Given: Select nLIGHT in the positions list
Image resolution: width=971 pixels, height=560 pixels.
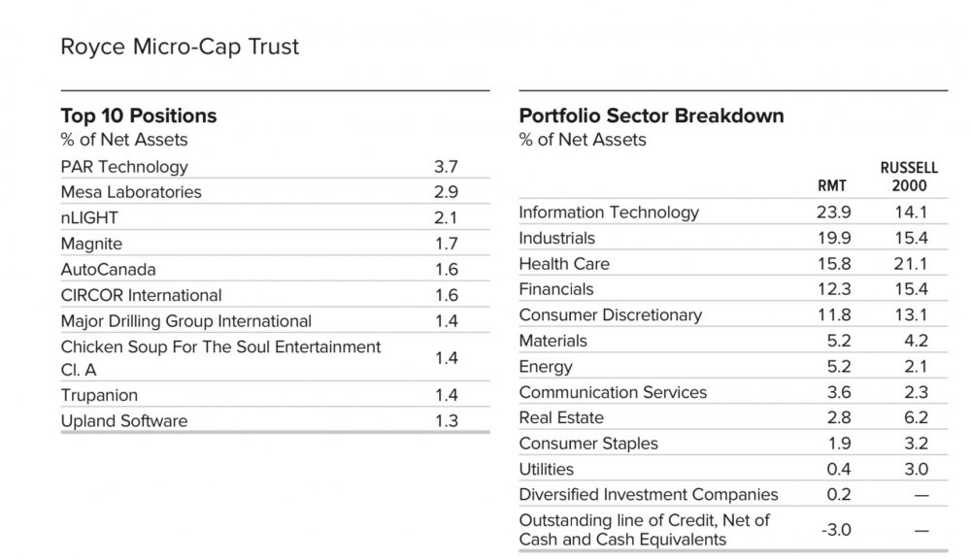Looking at the screenshot, I should (89, 217).
